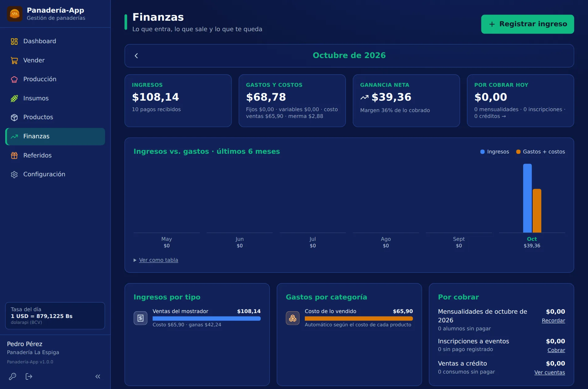
Task: Click the Dashboard grid icon
Action: click(x=14, y=41)
